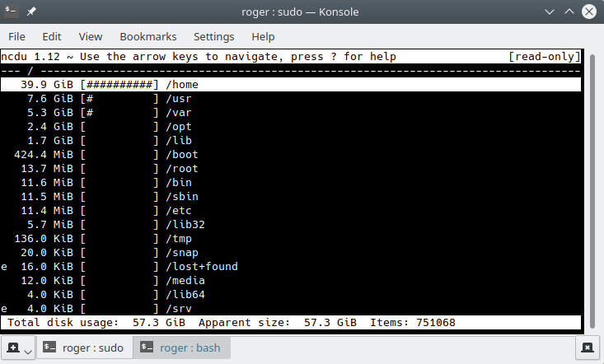This screenshot has width=604, height=364.
Task: Maximize the Konsole window
Action: pos(569,13)
